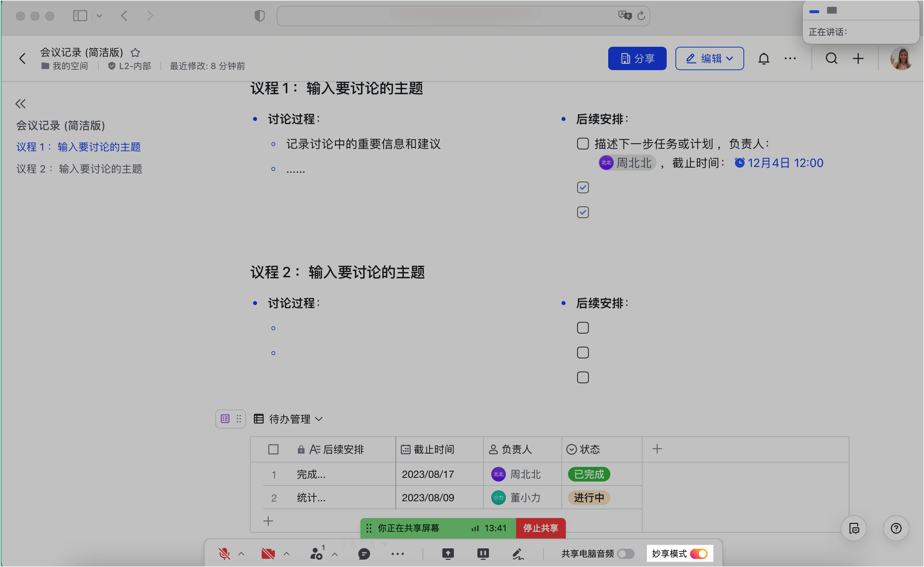The image size is (924, 567).
Task: Expand the 待办管理 table title dropdown
Action: (x=318, y=419)
